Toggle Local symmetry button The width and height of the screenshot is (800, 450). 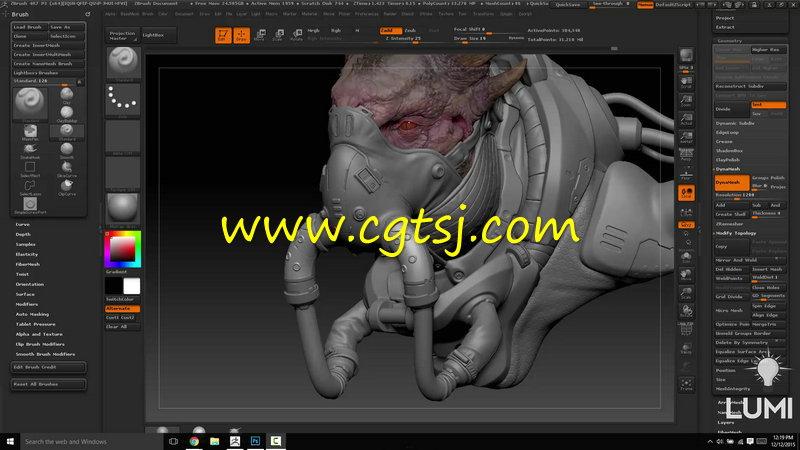click(x=686, y=193)
